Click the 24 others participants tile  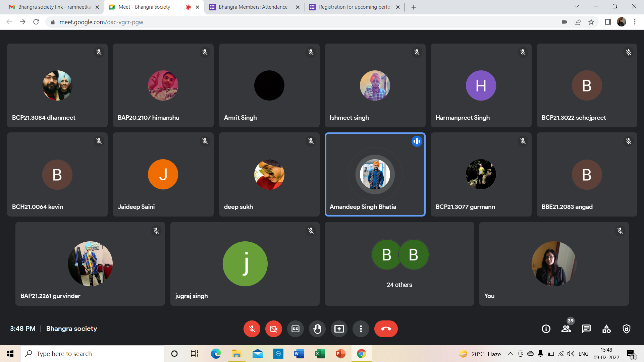[x=399, y=264]
